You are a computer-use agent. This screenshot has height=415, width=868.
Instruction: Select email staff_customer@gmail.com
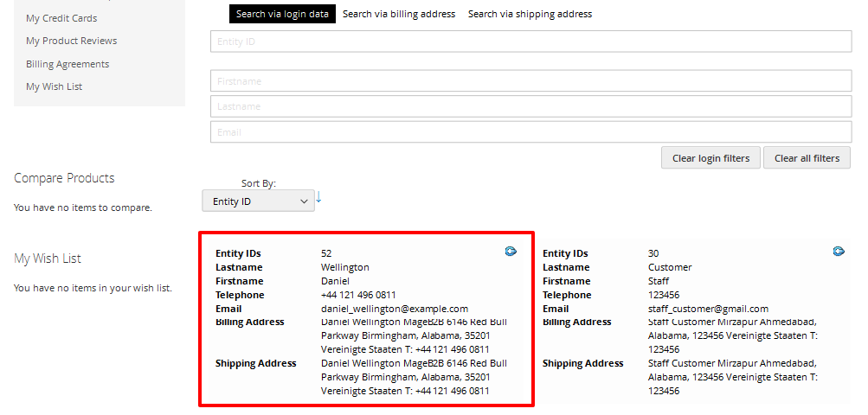708,309
